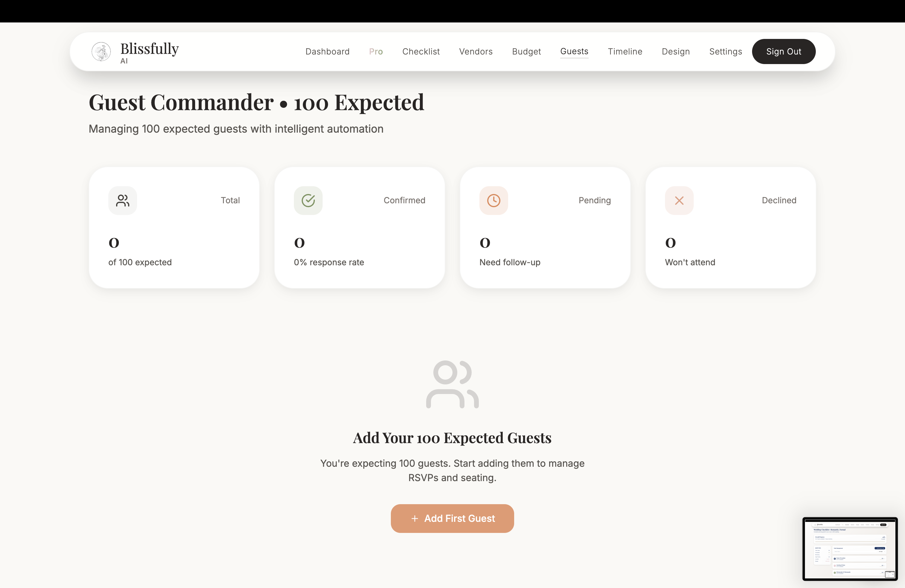The height and width of the screenshot is (588, 905).
Task: Click the Pending clock icon
Action: [x=494, y=200]
